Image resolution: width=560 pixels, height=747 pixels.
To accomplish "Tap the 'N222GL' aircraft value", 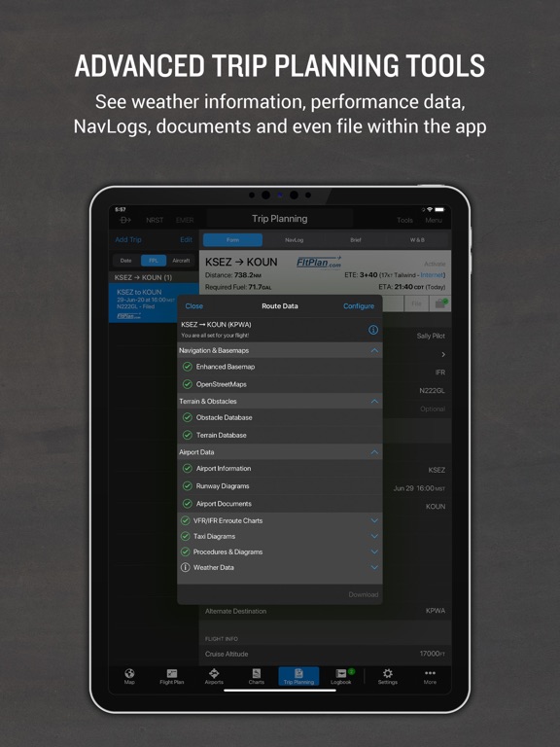I will click(432, 390).
